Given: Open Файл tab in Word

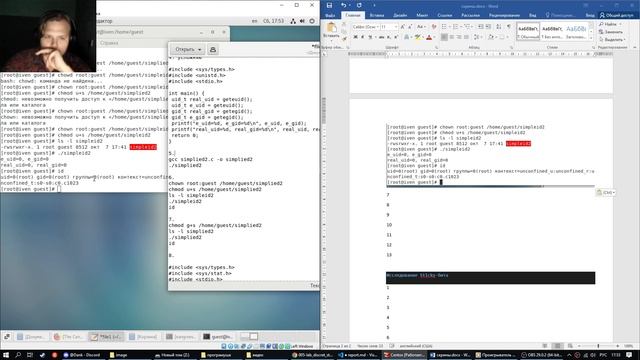Looking at the screenshot, I should (330, 15).
